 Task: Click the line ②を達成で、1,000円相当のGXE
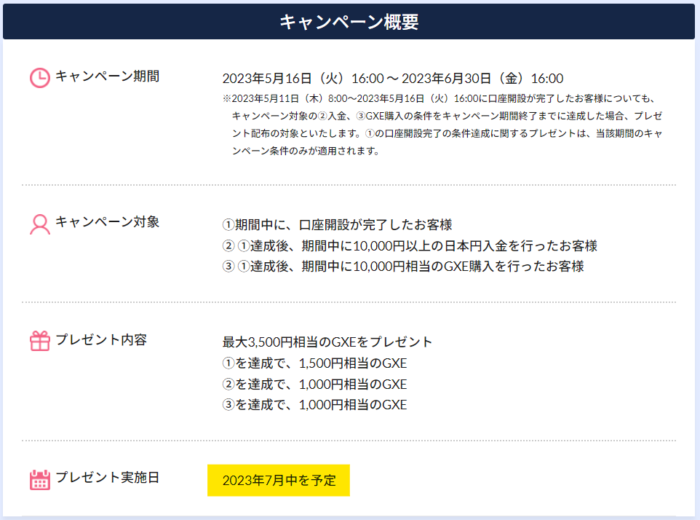pyautogui.click(x=315, y=384)
